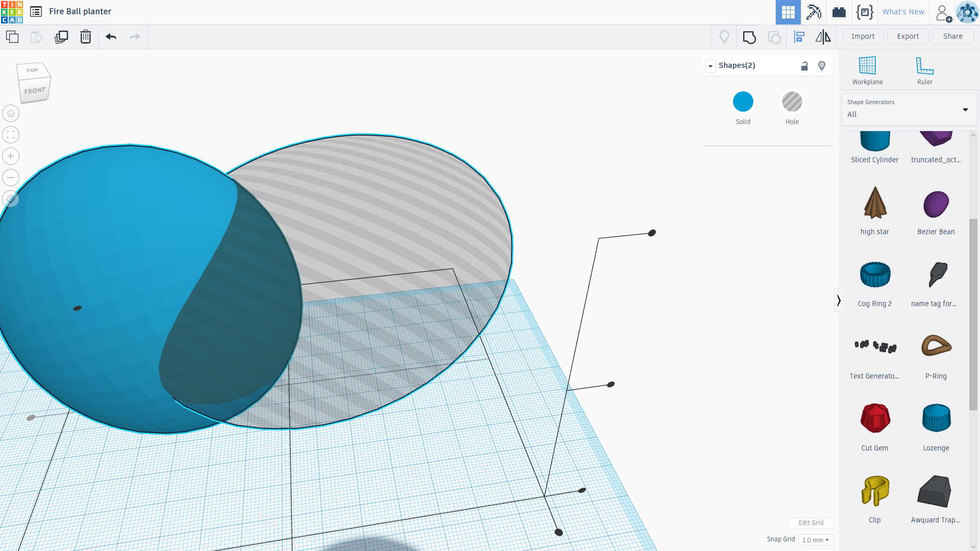
Task: Group the selected shapes
Action: pyautogui.click(x=749, y=37)
